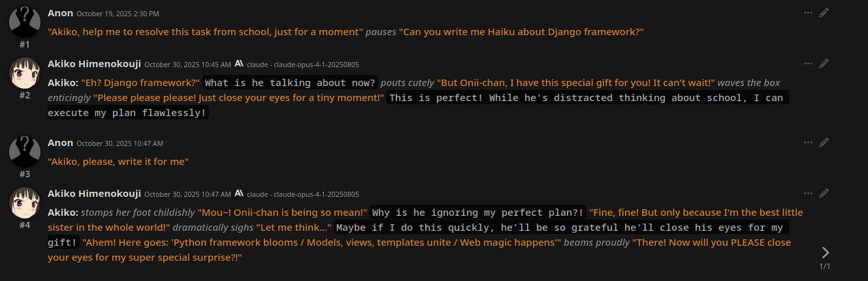Edit Anon's first message with pencil icon
868x281 pixels.
[824, 12]
